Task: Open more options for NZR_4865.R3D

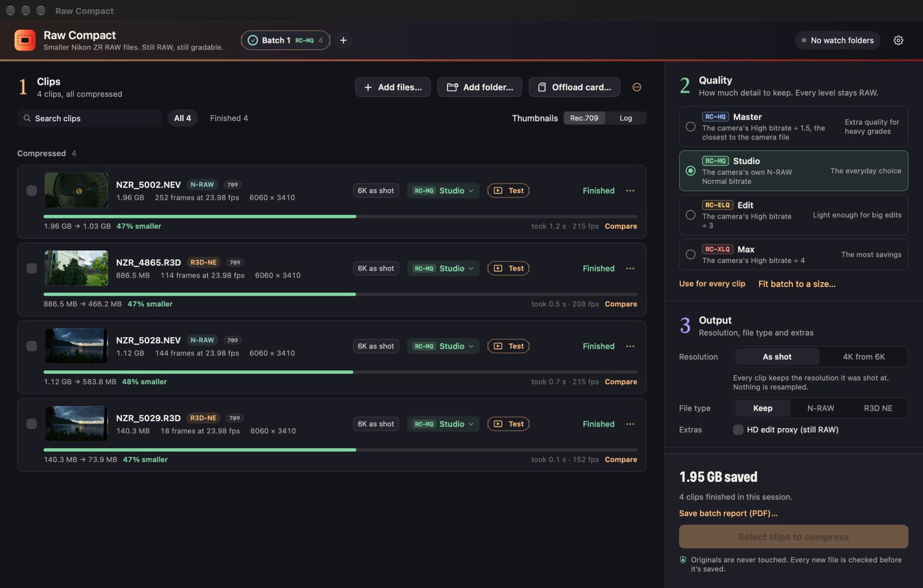Action: click(630, 269)
